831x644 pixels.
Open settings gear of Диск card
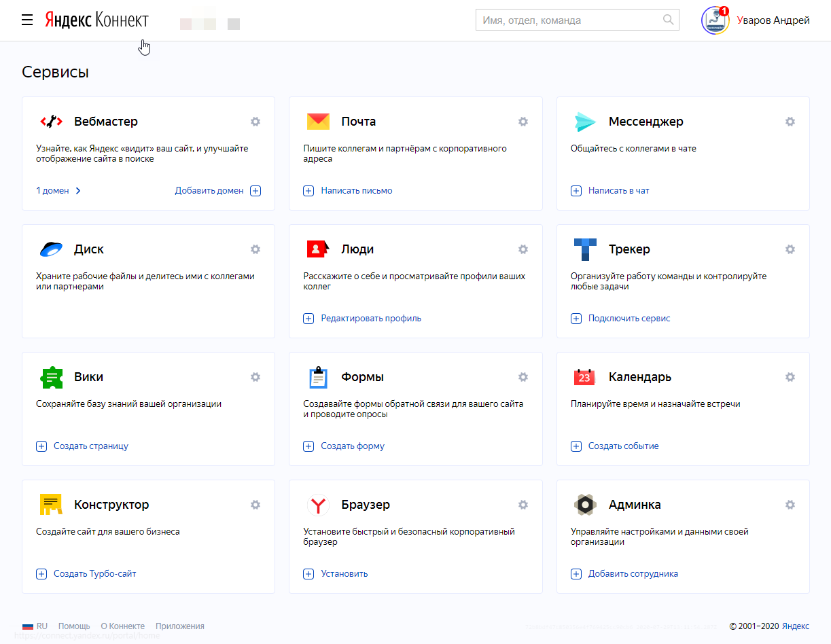tap(255, 249)
